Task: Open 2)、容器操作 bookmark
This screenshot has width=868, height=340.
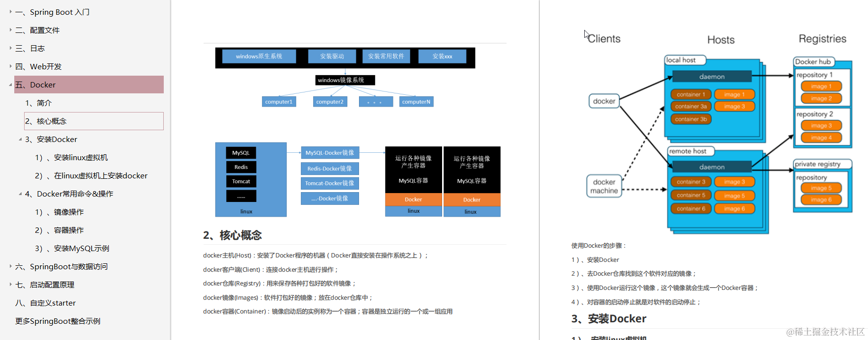Action: [59, 230]
